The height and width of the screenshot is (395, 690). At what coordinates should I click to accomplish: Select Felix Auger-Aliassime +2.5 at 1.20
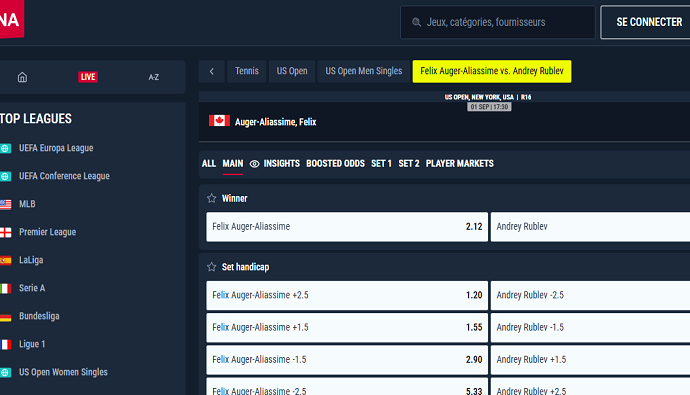(347, 295)
